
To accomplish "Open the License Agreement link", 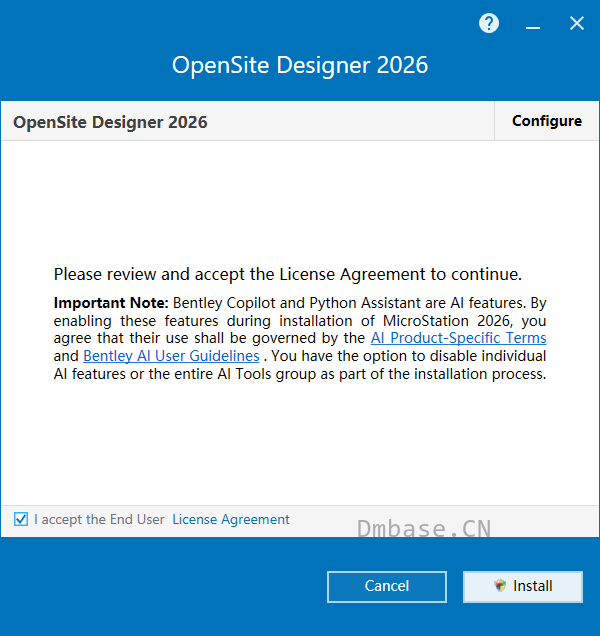I will tap(231, 520).
